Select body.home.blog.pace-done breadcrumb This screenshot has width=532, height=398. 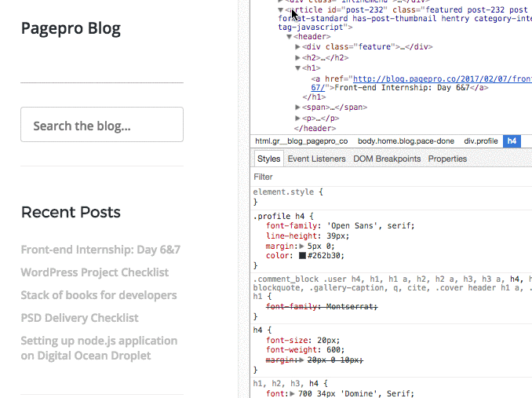[x=406, y=141]
